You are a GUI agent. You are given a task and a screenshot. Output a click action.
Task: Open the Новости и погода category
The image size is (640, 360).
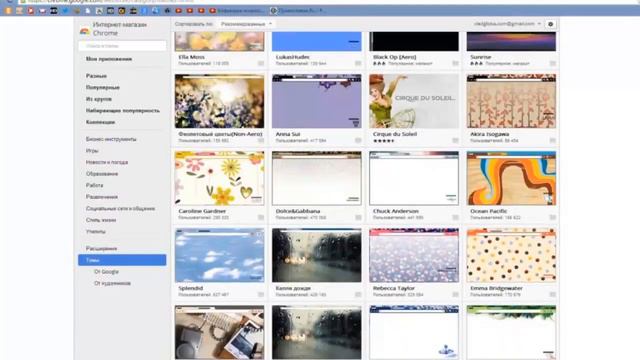tap(107, 162)
